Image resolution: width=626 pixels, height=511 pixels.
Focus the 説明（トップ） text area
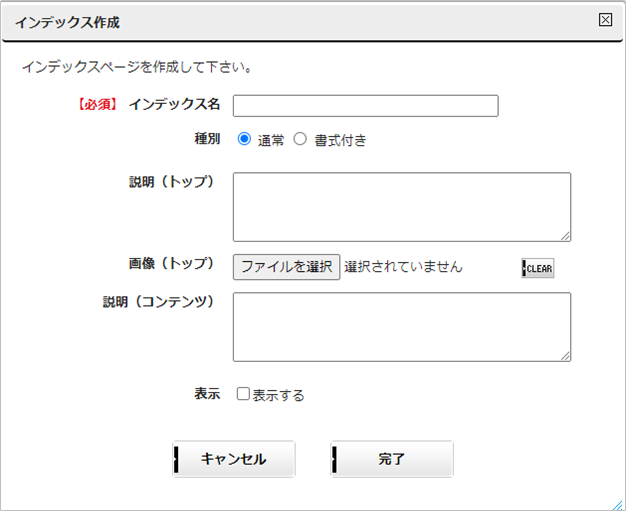(402, 207)
